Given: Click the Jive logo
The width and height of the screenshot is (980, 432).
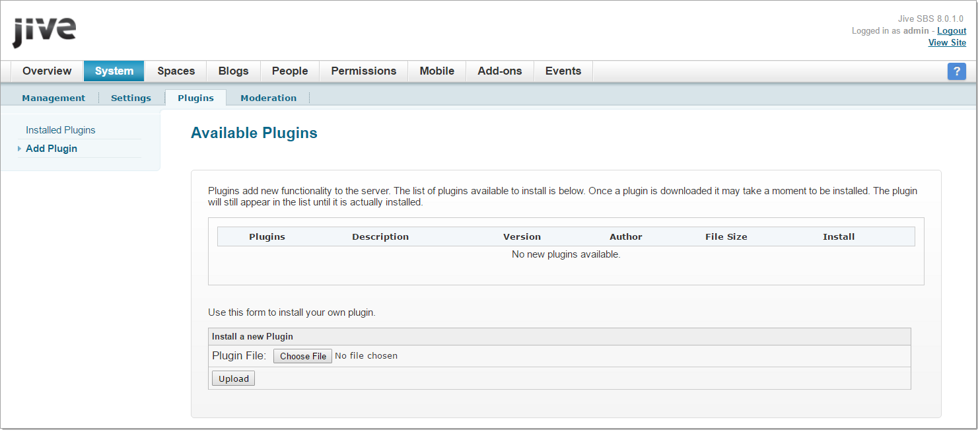Looking at the screenshot, I should (x=44, y=29).
